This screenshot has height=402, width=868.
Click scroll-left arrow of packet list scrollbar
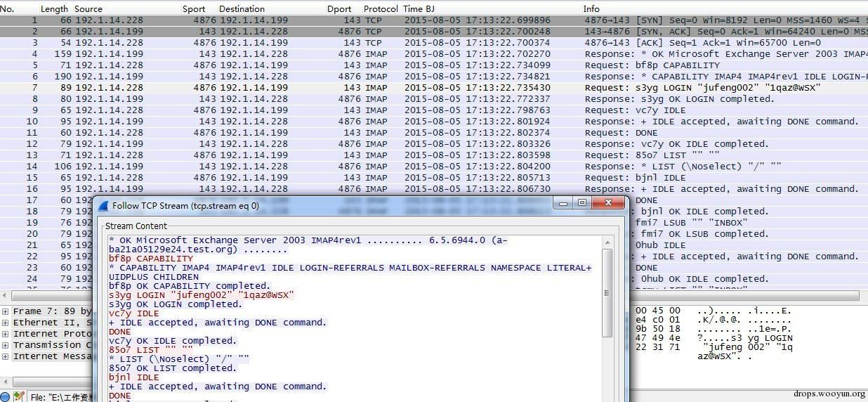(5, 296)
